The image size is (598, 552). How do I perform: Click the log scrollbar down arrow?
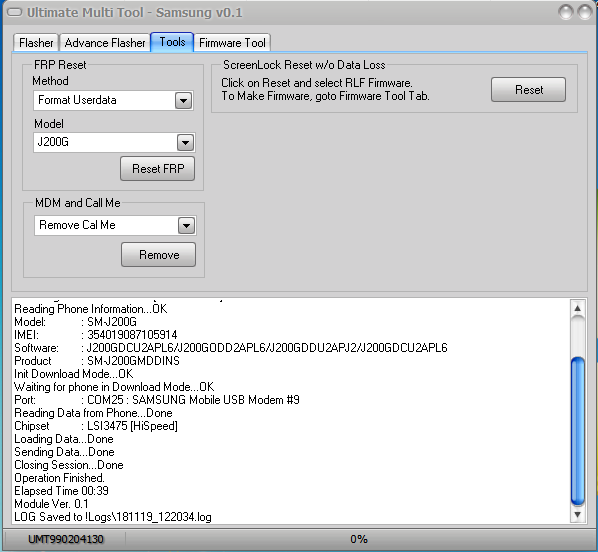click(578, 515)
